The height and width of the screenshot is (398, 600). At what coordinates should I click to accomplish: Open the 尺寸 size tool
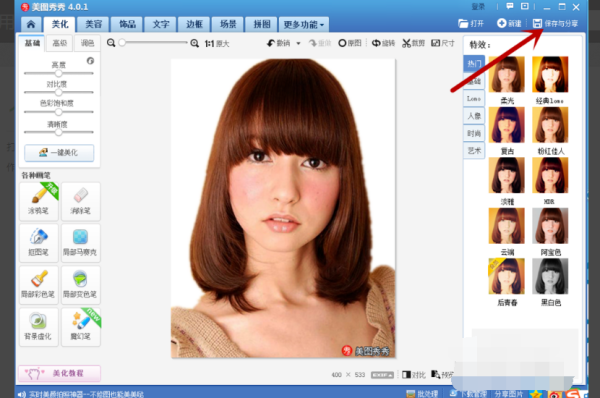[443, 43]
